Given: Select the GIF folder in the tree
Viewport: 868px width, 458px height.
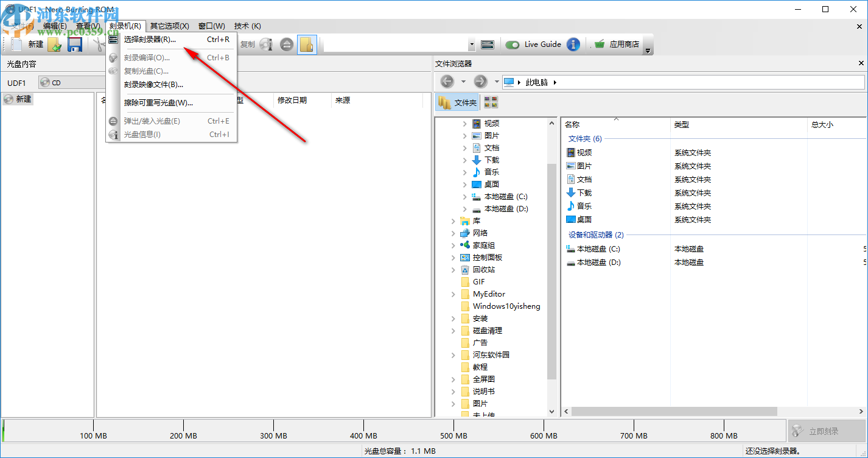Looking at the screenshot, I should click(x=479, y=282).
